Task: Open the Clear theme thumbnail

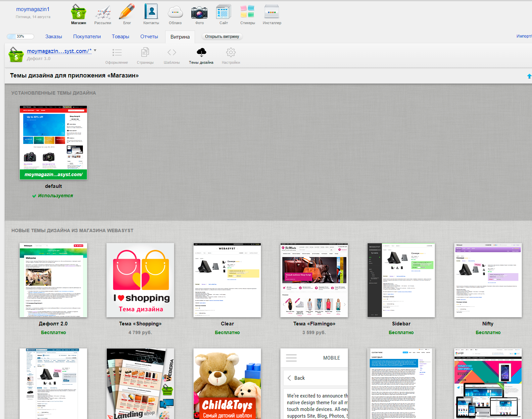Action: (x=227, y=280)
